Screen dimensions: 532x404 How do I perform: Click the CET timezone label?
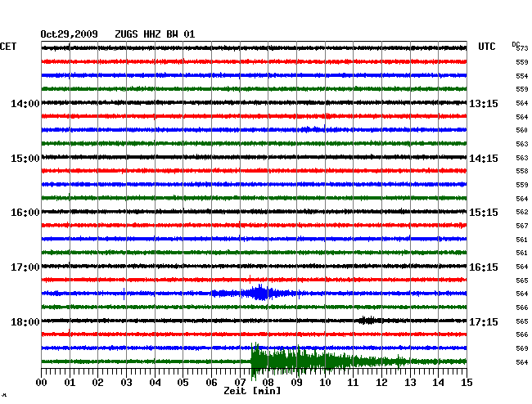point(8,47)
